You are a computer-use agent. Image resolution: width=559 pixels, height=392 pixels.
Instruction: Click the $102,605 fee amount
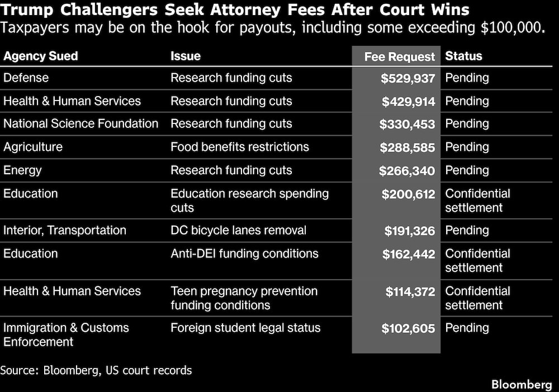[x=408, y=328]
